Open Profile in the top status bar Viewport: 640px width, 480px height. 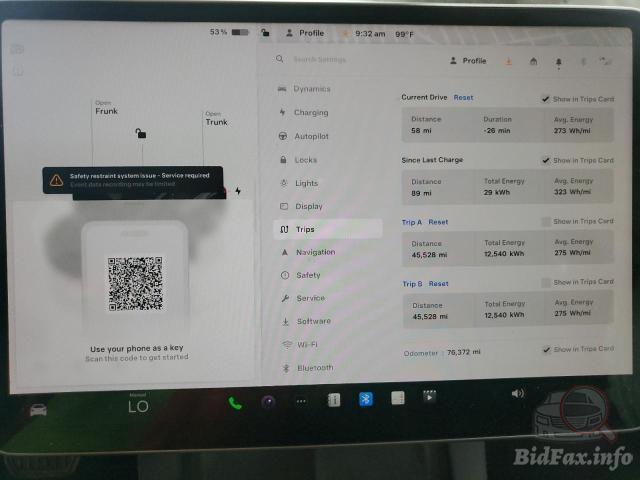305,33
